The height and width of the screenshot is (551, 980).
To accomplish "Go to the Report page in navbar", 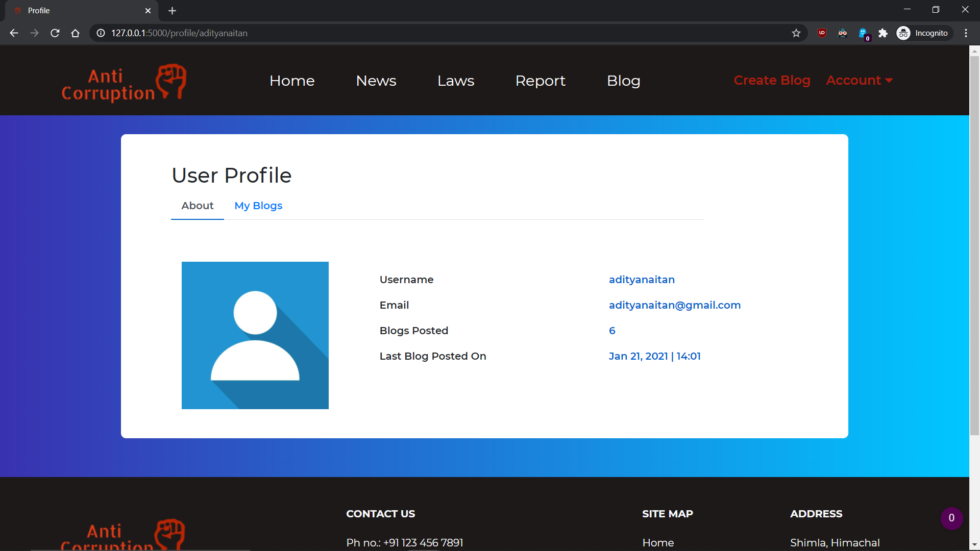I will [540, 81].
